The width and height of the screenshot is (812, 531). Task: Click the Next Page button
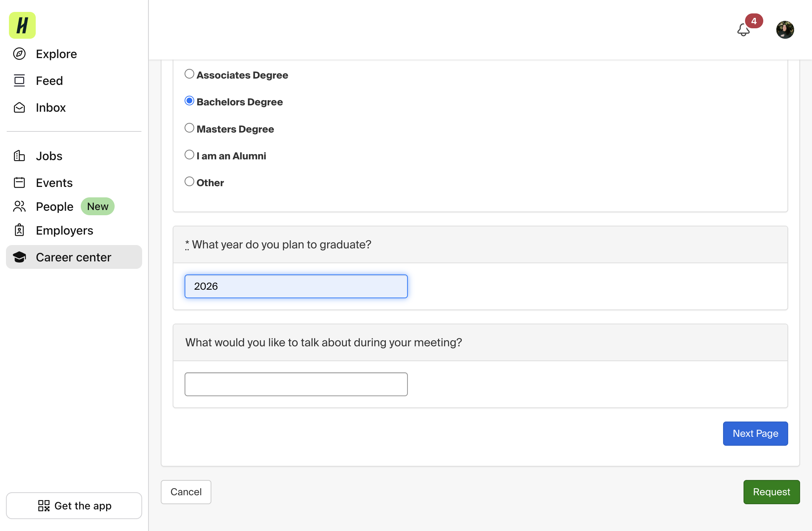pos(755,433)
